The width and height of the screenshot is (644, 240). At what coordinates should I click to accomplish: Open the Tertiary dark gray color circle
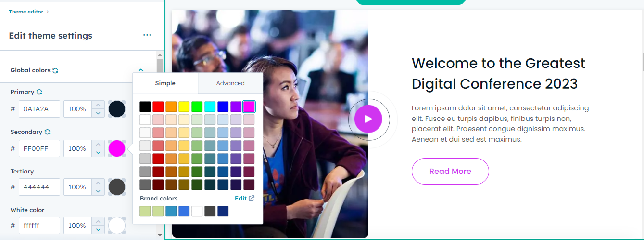[117, 187]
